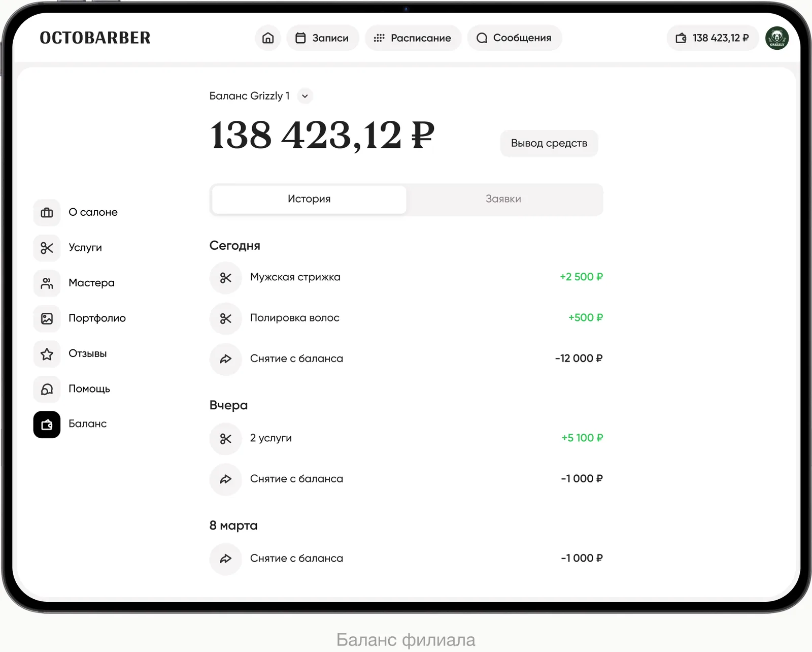Open Записи in the top navigation

point(322,38)
